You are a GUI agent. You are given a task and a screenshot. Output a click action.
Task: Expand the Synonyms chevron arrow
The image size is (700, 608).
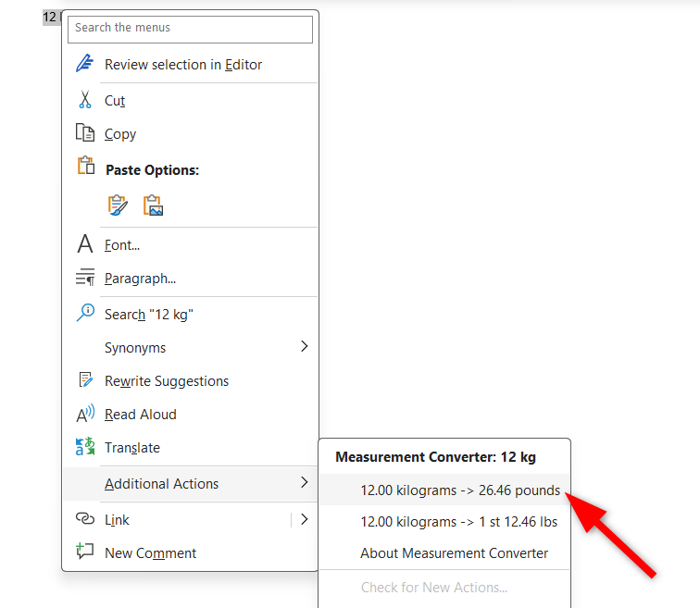tap(305, 346)
